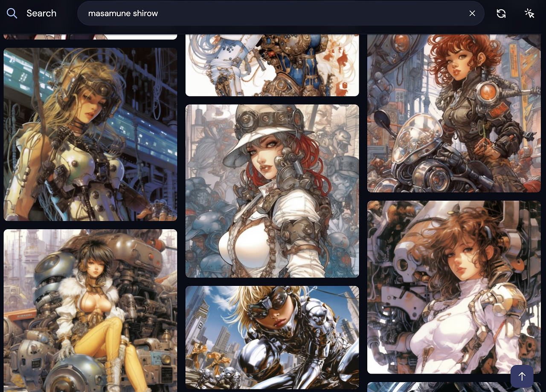Click the "Search" label
This screenshot has width=546, height=392.
coord(41,13)
